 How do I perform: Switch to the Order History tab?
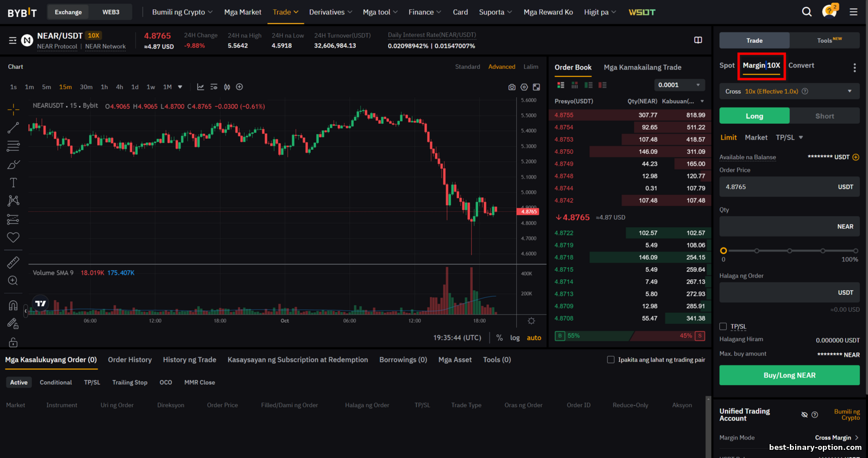point(130,360)
